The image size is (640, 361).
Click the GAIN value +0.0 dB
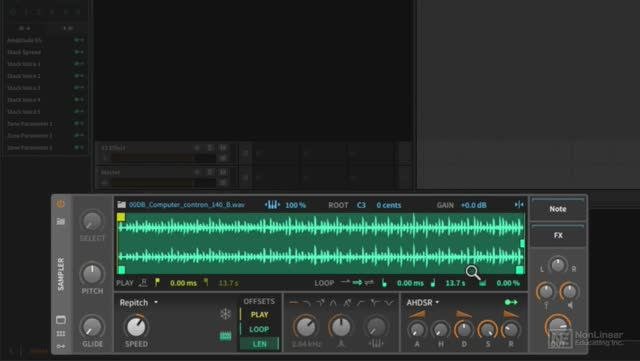(x=473, y=205)
